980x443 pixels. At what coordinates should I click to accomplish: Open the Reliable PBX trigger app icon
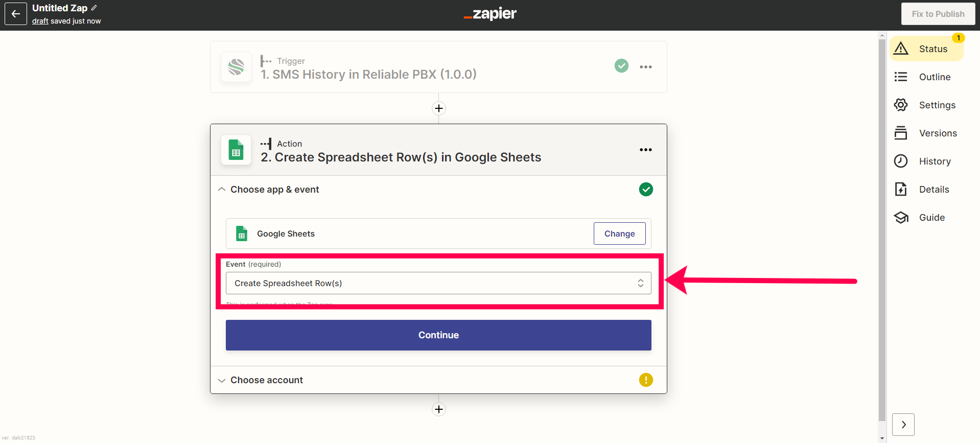236,67
